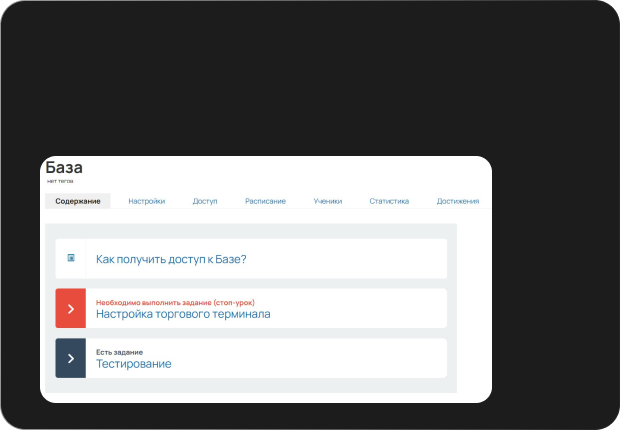This screenshot has width=620, height=430.
Task: Open the Содержание tab
Action: click(78, 201)
